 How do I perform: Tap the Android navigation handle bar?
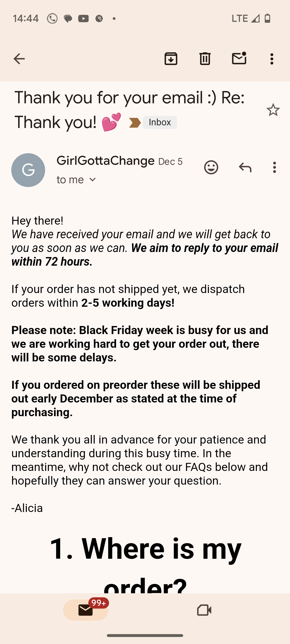(x=145, y=635)
